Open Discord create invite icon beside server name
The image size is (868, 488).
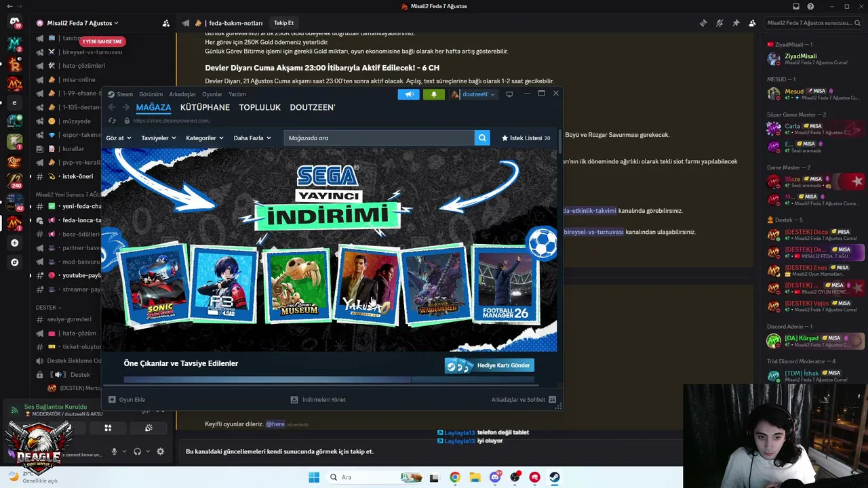click(x=166, y=23)
